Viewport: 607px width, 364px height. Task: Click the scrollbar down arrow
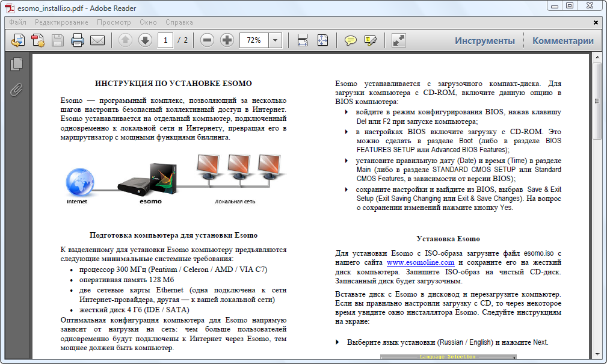[597, 354]
